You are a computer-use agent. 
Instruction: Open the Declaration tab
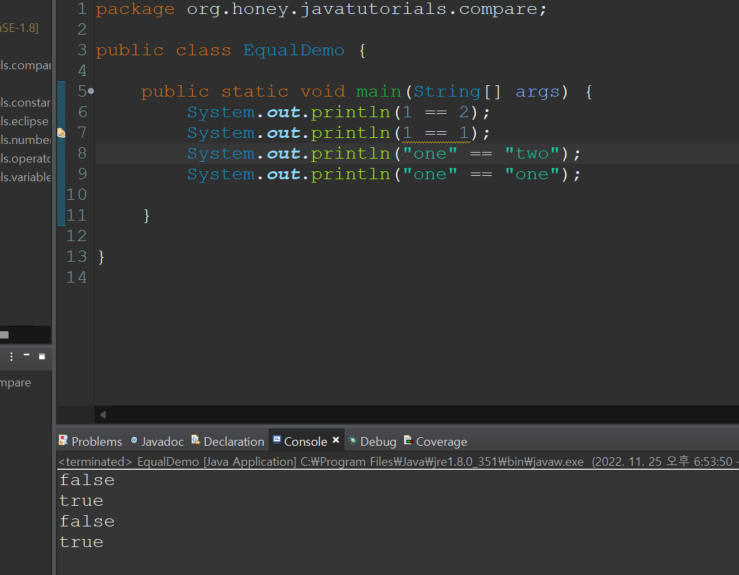coord(228,442)
